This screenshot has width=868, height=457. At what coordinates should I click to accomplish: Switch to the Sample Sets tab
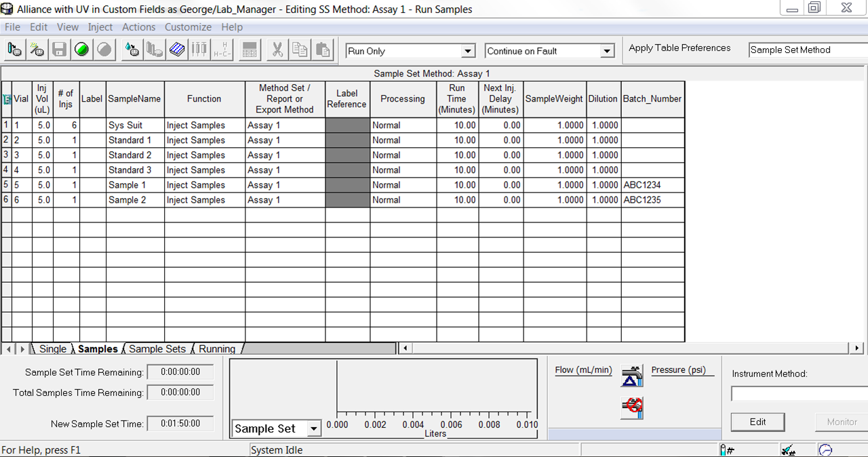(157, 349)
